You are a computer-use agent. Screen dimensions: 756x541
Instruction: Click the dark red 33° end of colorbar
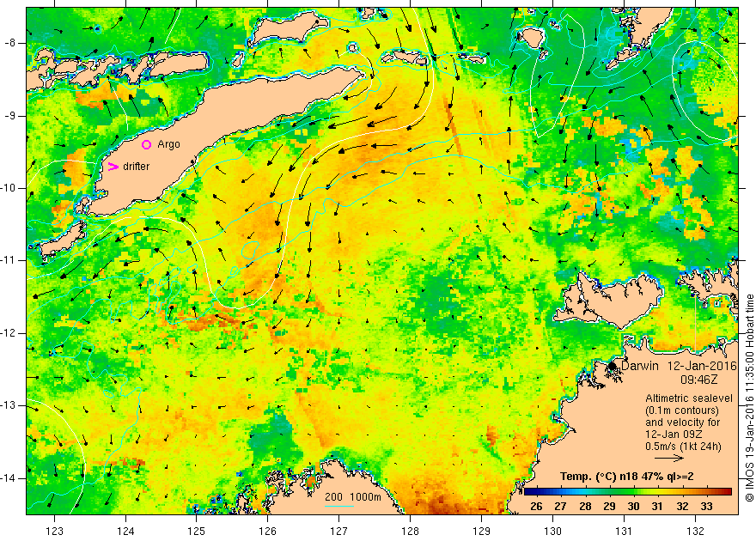tap(727, 491)
